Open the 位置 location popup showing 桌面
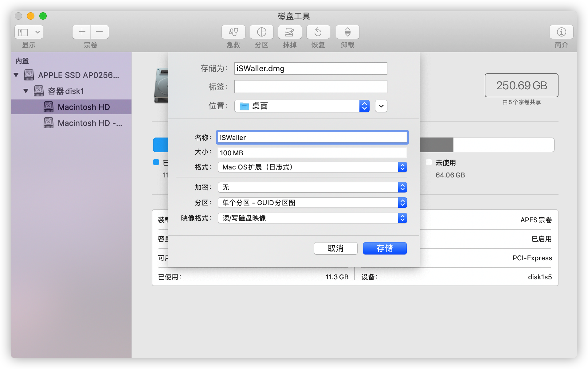Viewport: 588px width, 369px height. [x=302, y=106]
